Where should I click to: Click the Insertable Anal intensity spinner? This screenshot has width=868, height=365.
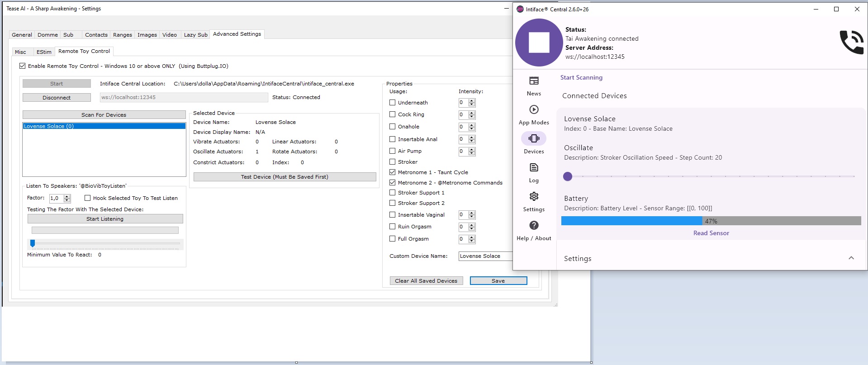pyautogui.click(x=467, y=139)
